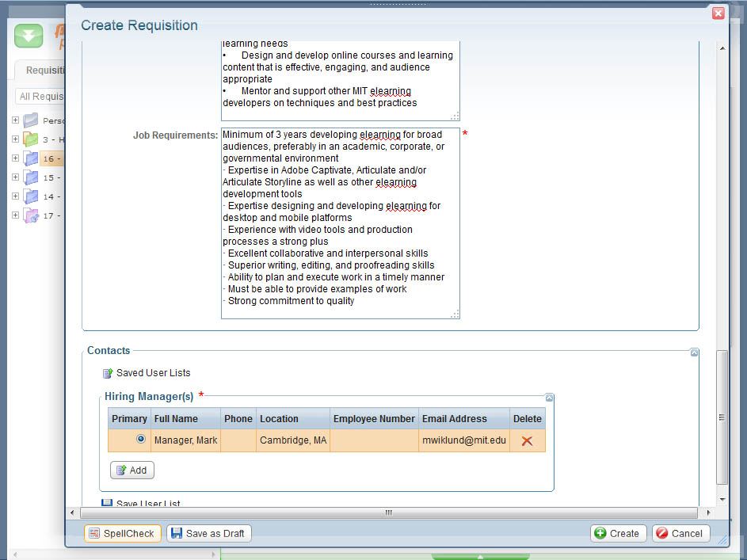Expand tree node 16
This screenshot has width=747, height=560.
pyautogui.click(x=15, y=158)
